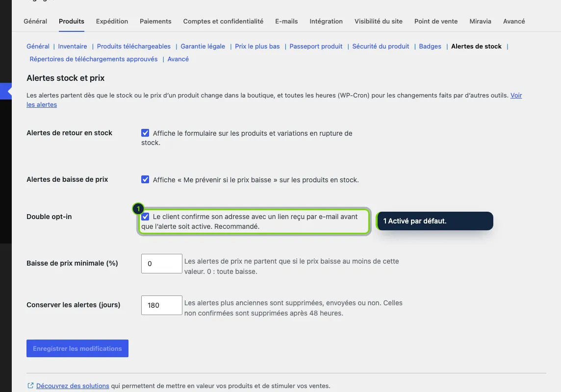Click the external link icon before Découvrez
The image size is (561, 392).
(x=30, y=386)
